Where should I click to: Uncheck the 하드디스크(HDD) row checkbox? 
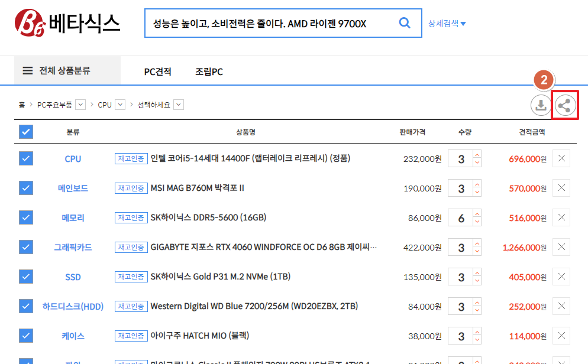click(26, 306)
